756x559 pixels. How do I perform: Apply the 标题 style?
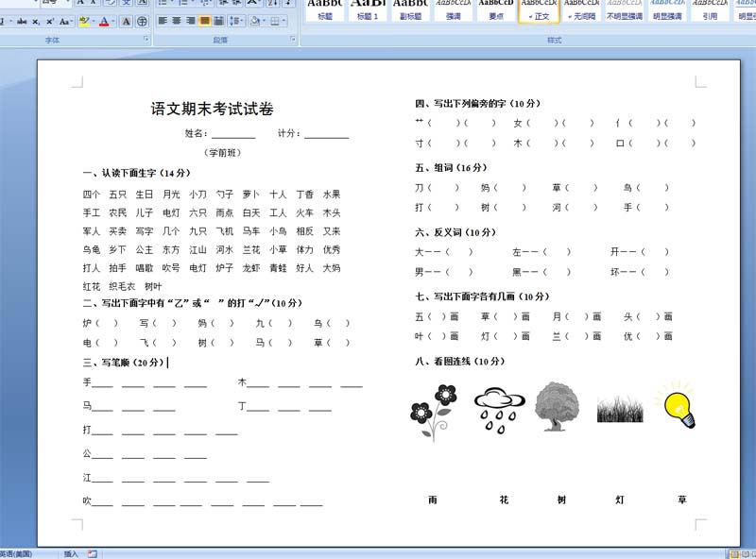tap(325, 10)
